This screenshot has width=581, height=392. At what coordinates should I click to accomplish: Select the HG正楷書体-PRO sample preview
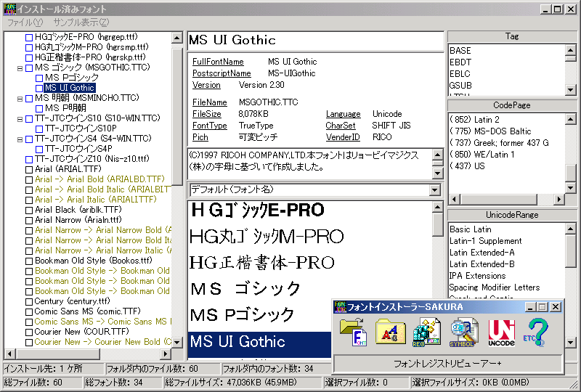click(x=262, y=263)
